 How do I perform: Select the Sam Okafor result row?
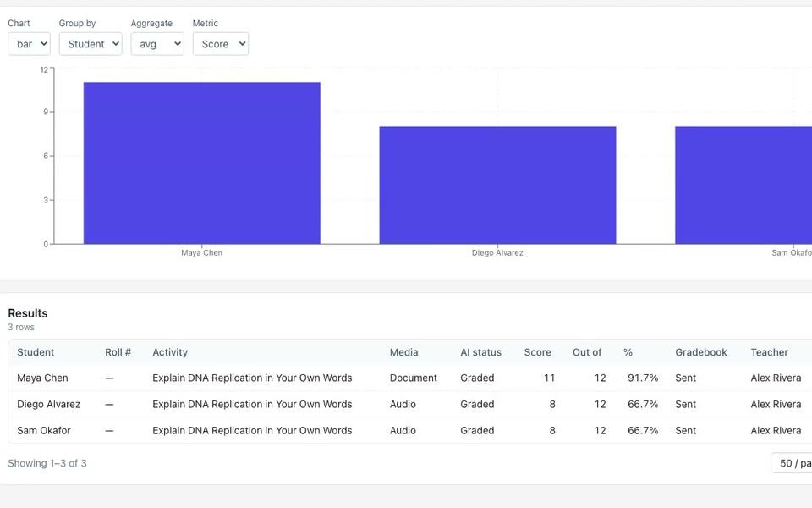click(410, 430)
